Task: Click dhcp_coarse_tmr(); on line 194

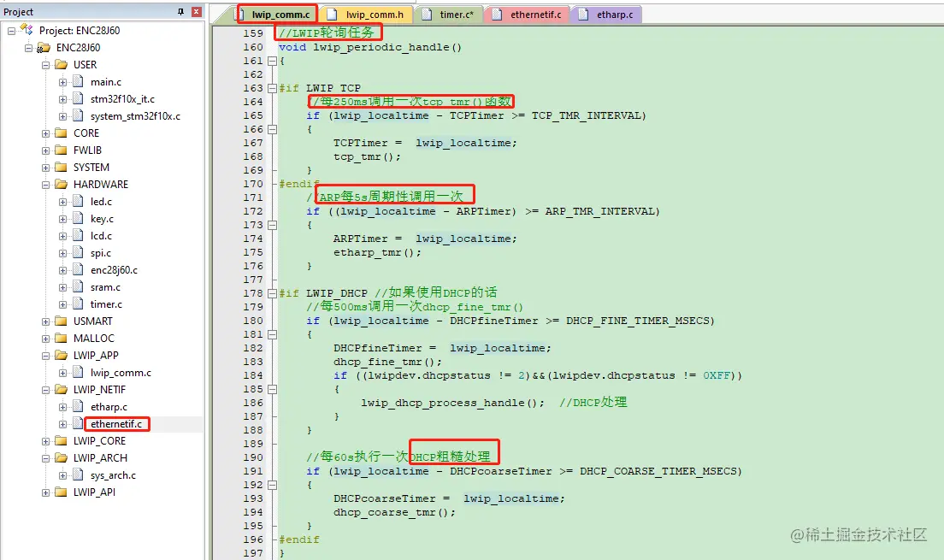Action: coord(394,512)
